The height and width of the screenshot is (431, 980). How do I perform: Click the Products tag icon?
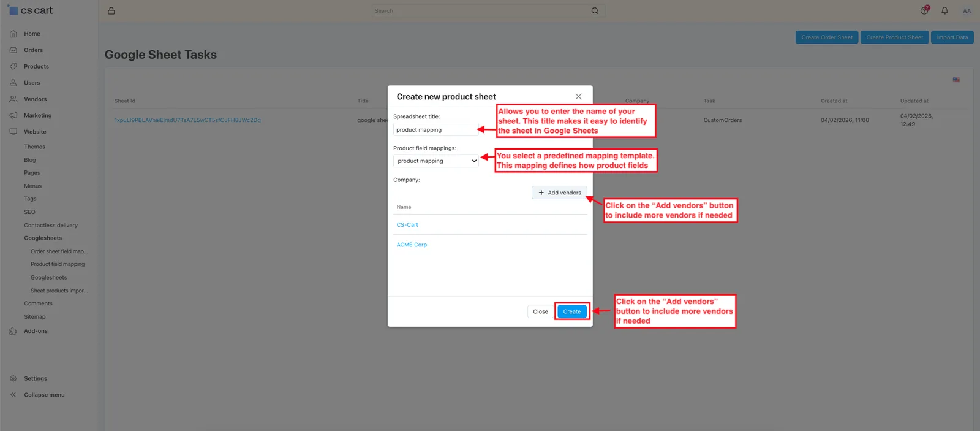[13, 66]
